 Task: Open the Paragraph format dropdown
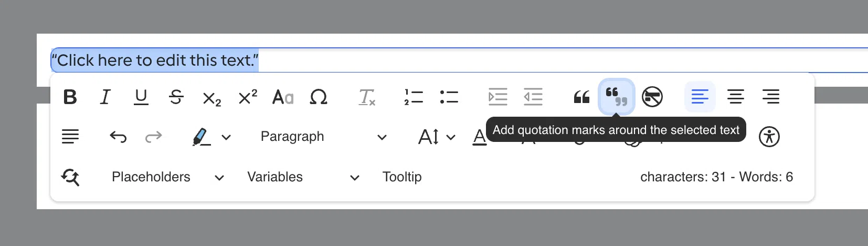pyautogui.click(x=323, y=137)
